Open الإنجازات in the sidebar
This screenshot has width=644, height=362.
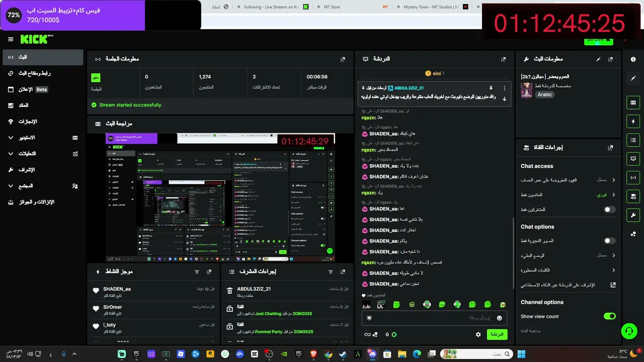[43, 122]
